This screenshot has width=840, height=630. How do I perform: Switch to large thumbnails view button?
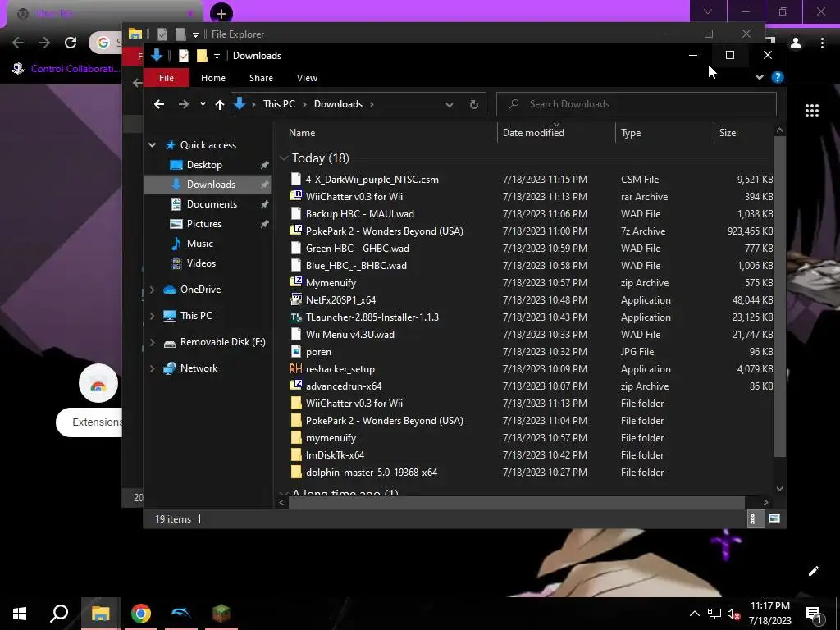(774, 518)
